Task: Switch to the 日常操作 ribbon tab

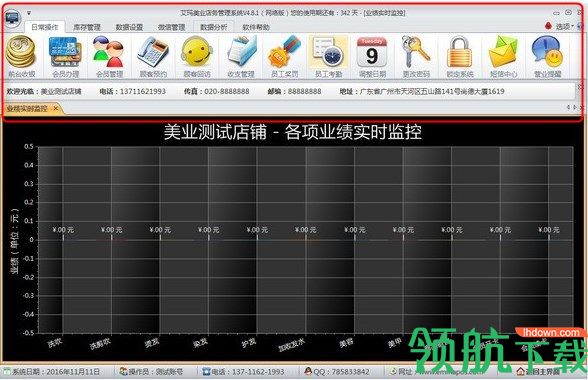Action: tap(45, 27)
